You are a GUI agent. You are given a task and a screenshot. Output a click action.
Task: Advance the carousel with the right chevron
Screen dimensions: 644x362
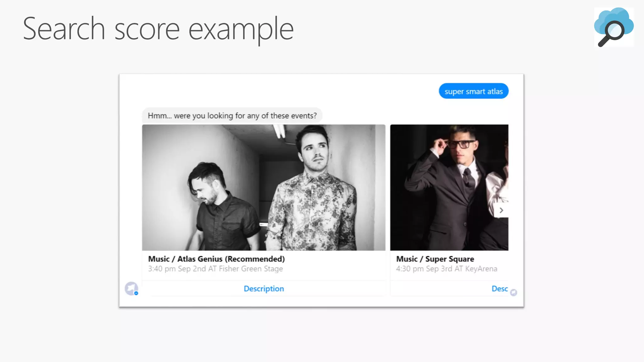click(501, 210)
